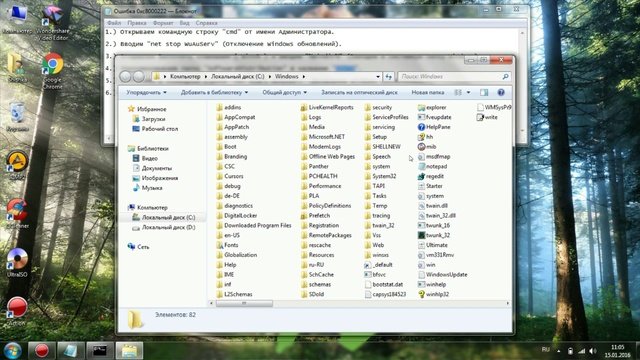Select the Prefetch folder
This screenshot has width=640, height=360.
(x=315, y=216)
